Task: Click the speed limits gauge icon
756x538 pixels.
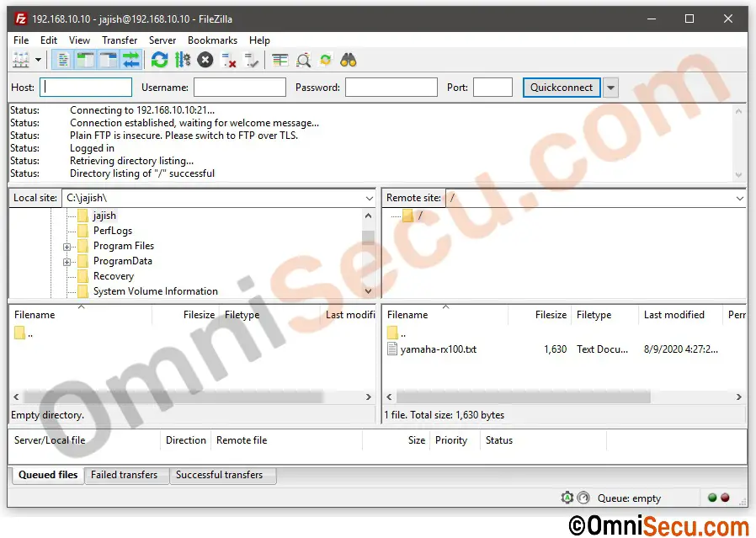Action: click(583, 498)
